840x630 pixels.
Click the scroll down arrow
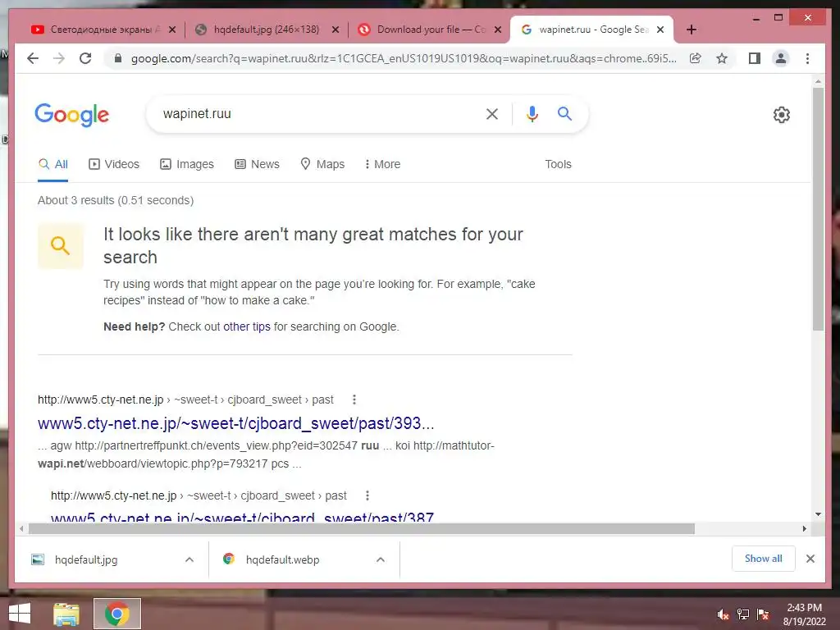pos(818,514)
